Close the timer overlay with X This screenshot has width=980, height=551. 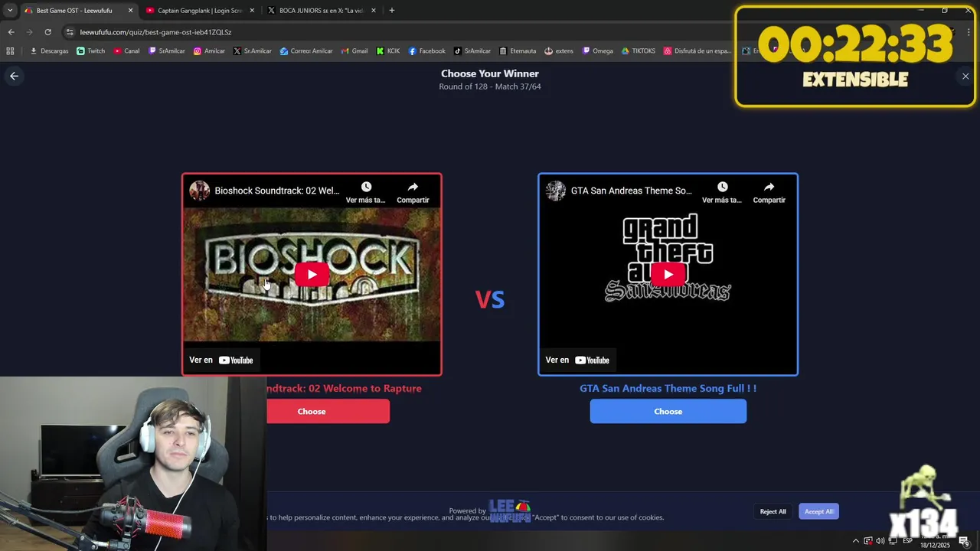(965, 77)
